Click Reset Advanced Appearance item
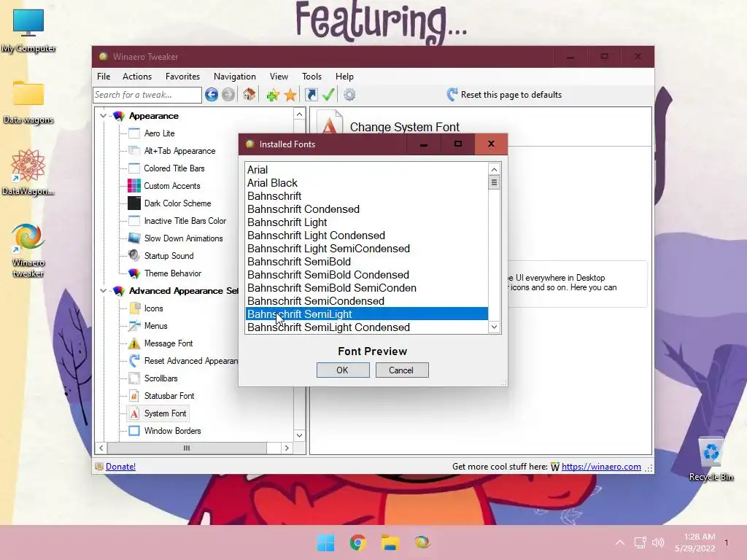 pyautogui.click(x=190, y=361)
